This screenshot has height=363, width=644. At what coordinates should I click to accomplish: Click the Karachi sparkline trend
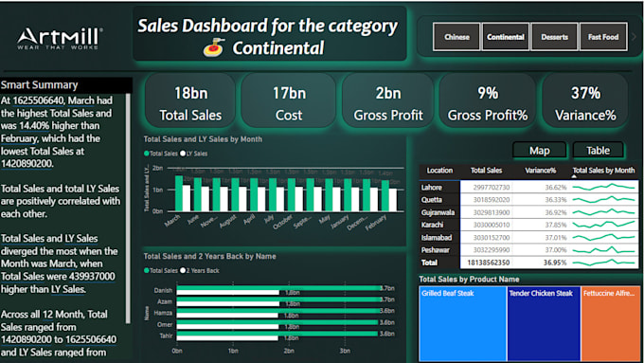tap(603, 225)
